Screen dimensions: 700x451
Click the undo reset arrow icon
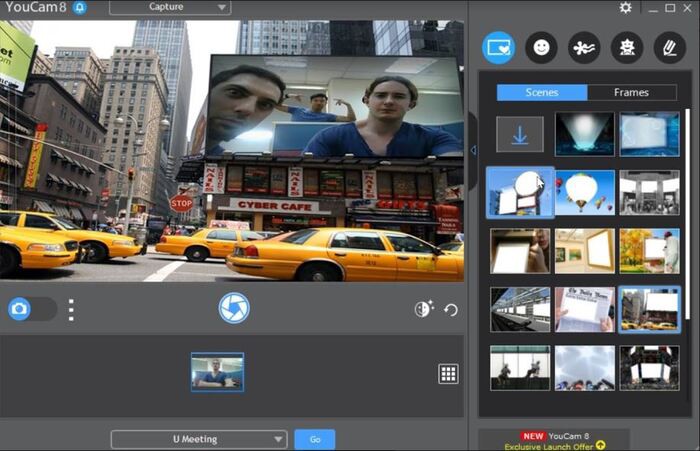451,309
